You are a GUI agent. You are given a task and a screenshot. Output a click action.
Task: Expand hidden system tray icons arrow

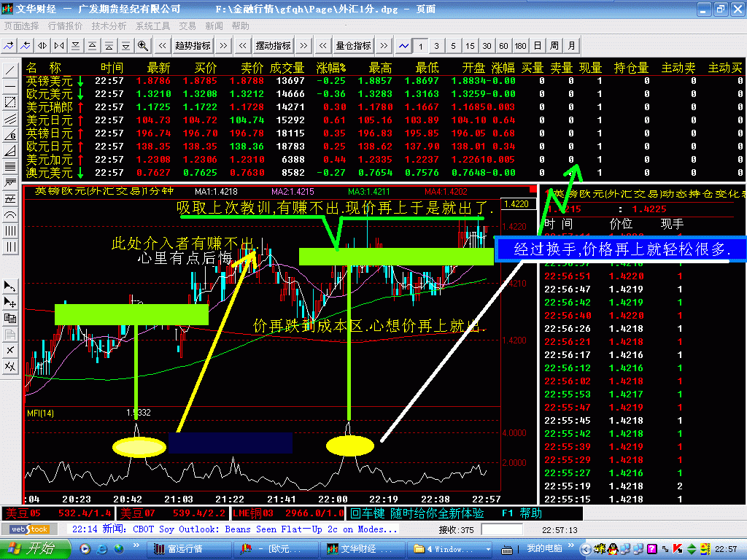pos(586,549)
